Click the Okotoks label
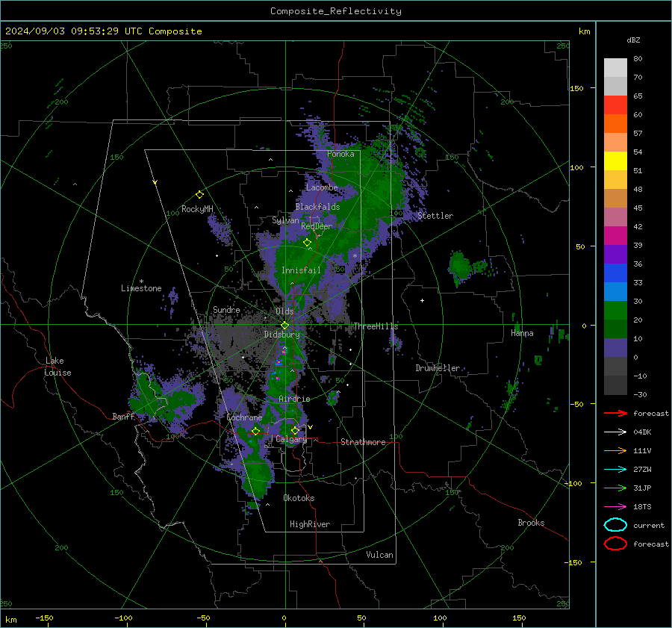The image size is (672, 628). coord(299,498)
